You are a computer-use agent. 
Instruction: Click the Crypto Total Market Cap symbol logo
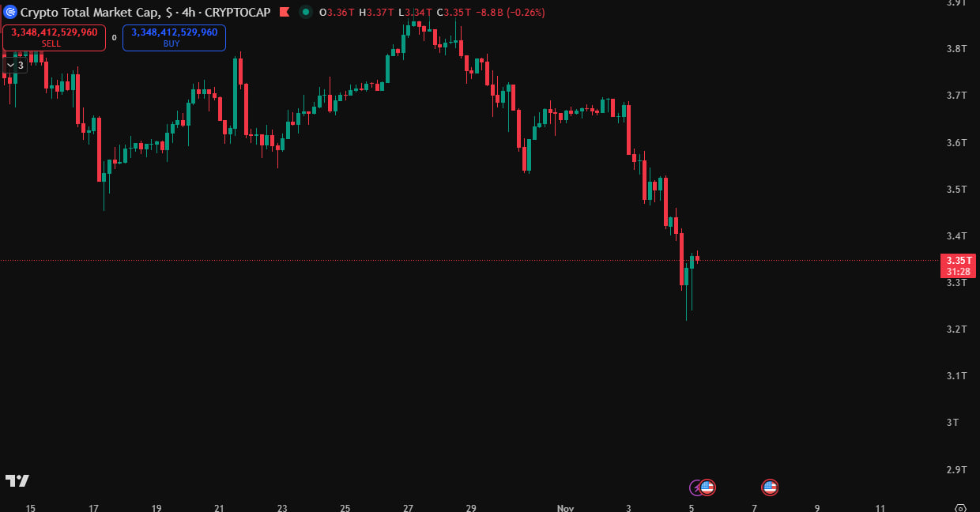10,12
